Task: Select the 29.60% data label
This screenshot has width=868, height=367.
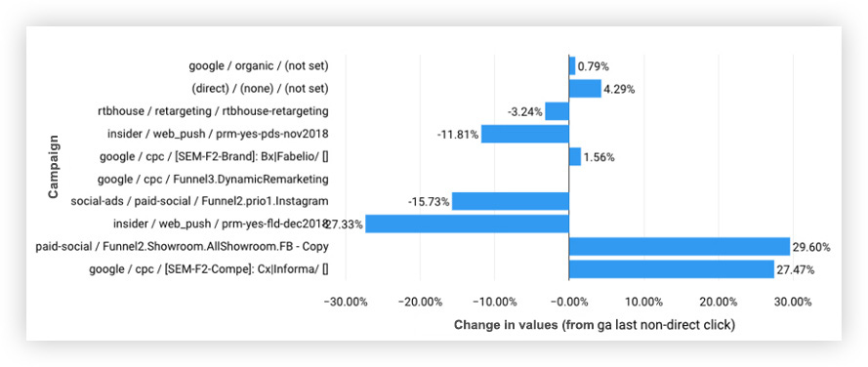Action: 811,247
